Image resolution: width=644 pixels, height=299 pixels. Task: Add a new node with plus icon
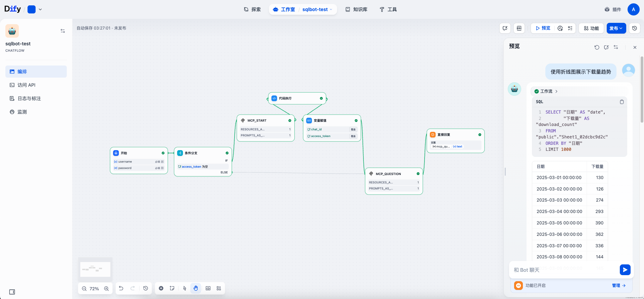click(161, 288)
